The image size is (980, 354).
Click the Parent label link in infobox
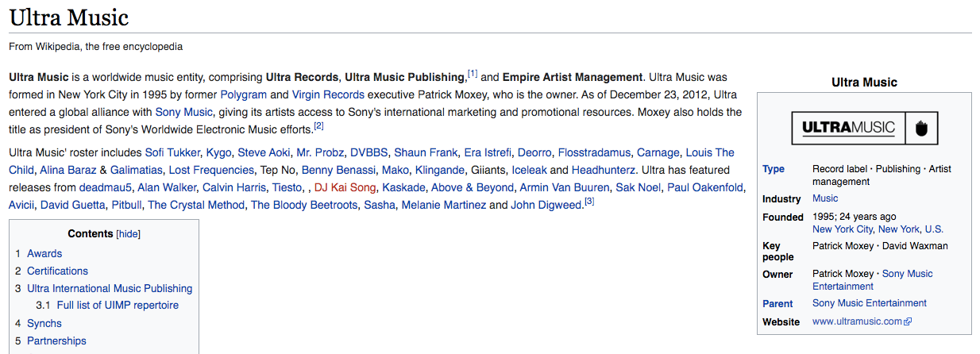(777, 303)
